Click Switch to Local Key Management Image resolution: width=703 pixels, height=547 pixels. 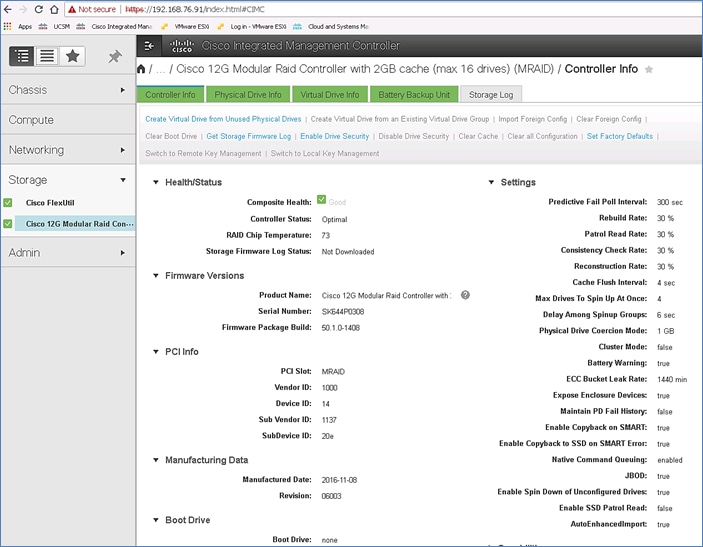[325, 153]
